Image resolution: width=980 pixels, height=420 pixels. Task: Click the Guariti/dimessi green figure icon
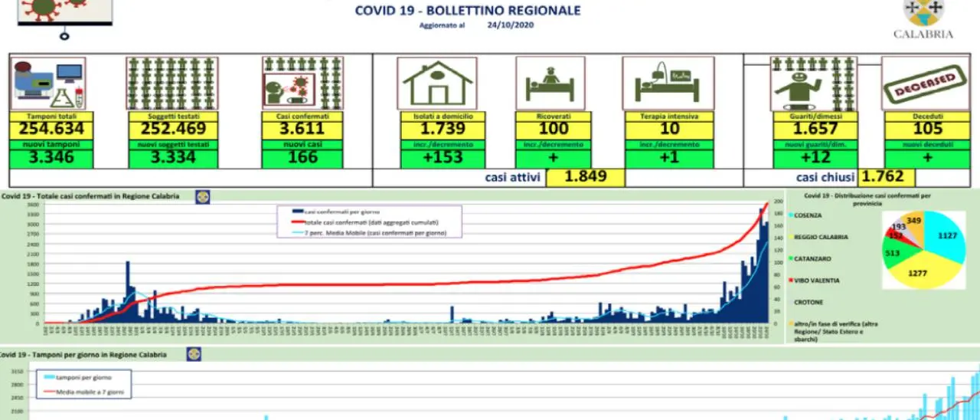[x=813, y=83]
